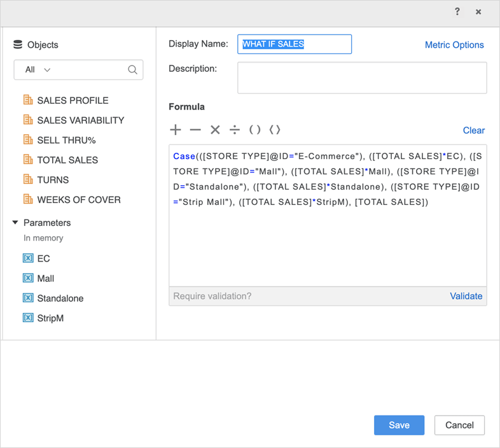Open the help question mark icon
This screenshot has height=448, width=500.
coord(457,12)
